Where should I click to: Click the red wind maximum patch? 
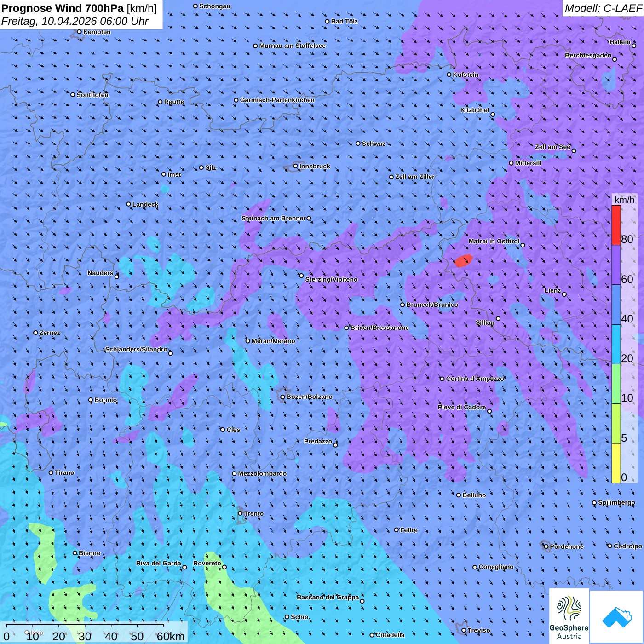click(464, 261)
